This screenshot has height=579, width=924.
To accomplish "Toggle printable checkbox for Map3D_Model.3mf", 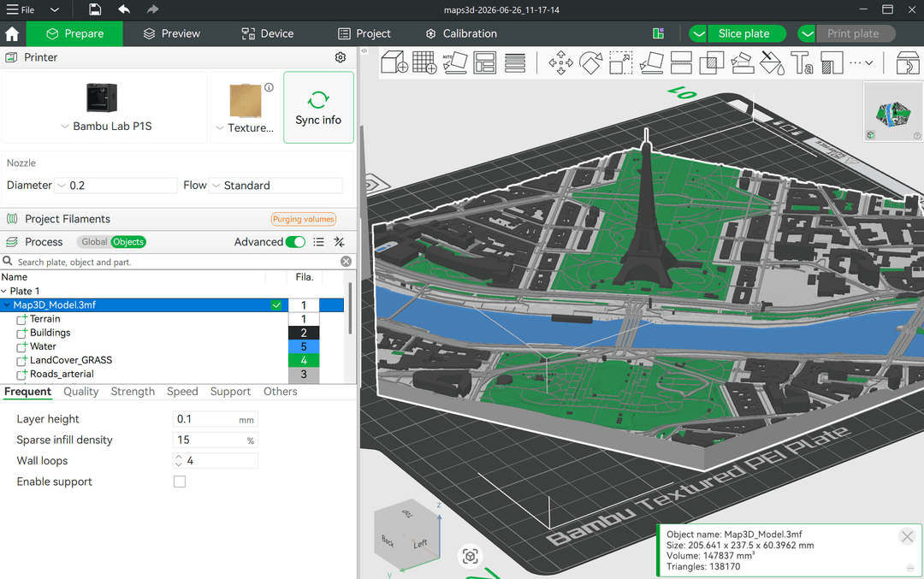I will (275, 305).
